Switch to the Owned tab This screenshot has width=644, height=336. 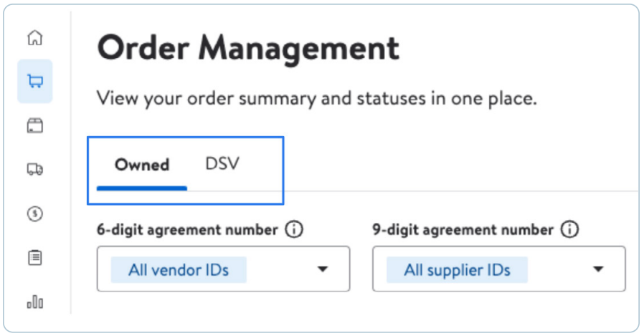click(142, 165)
